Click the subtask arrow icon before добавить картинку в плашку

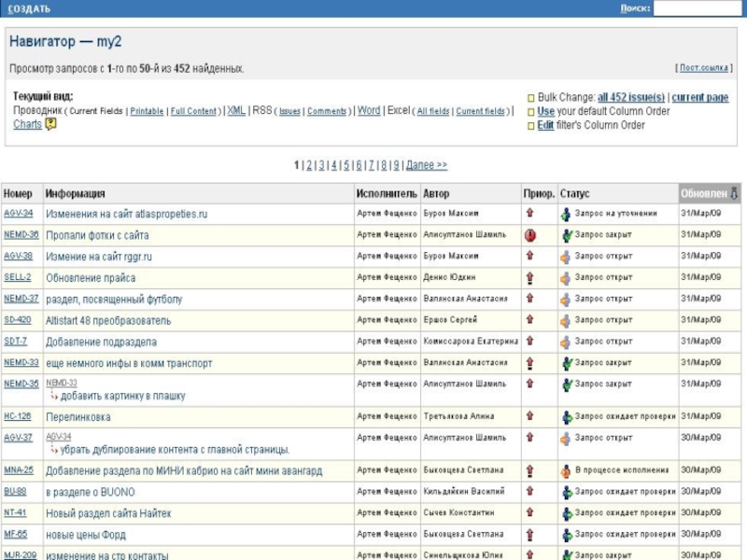[54, 396]
